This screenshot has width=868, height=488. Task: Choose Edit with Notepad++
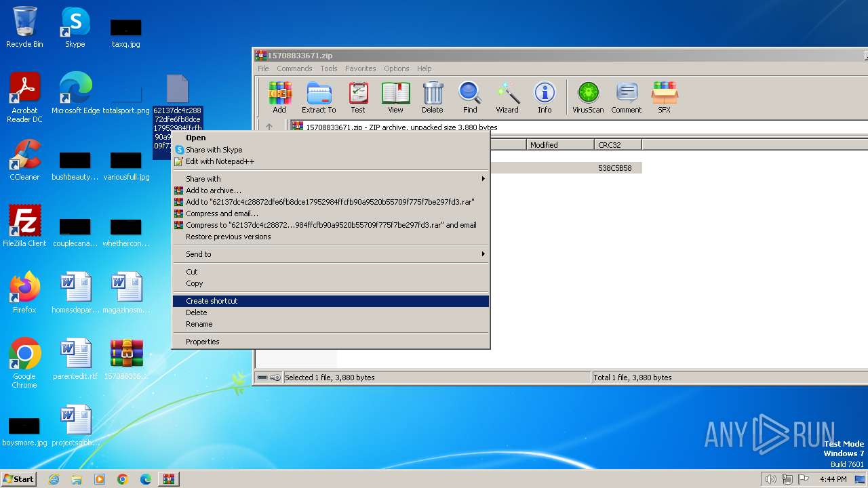[x=331, y=161]
